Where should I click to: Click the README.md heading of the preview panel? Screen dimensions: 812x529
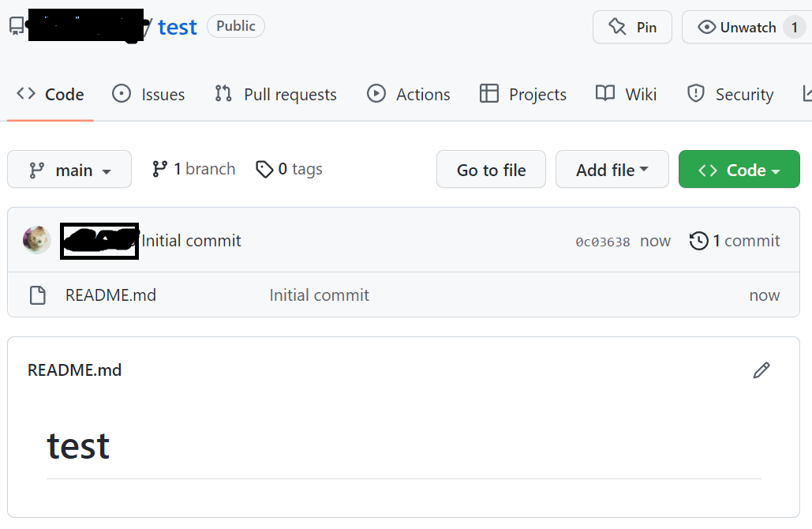(74, 370)
